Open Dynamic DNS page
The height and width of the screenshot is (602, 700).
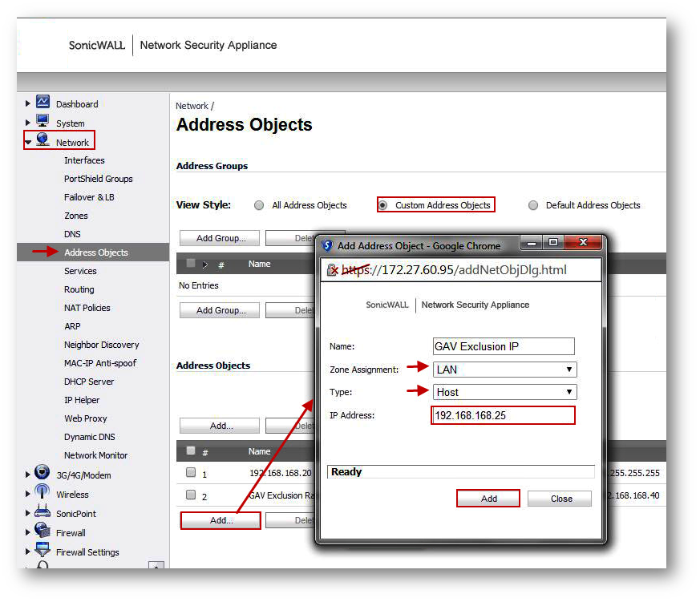pos(89,437)
